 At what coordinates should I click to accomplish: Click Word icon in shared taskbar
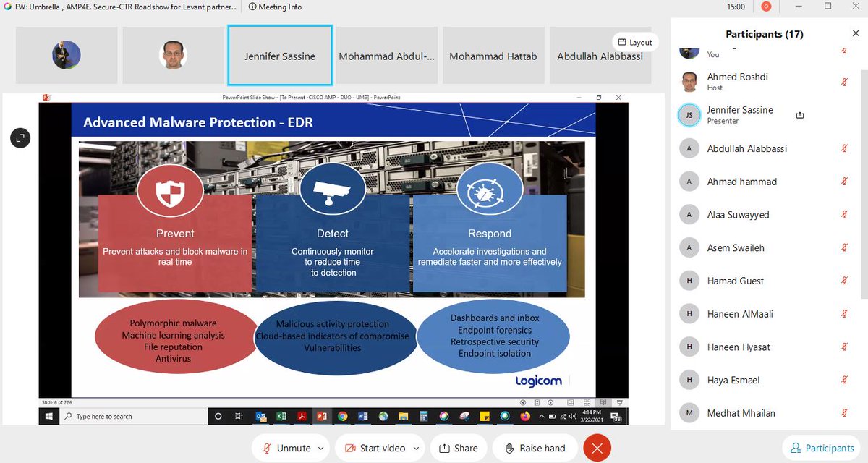tap(362, 416)
